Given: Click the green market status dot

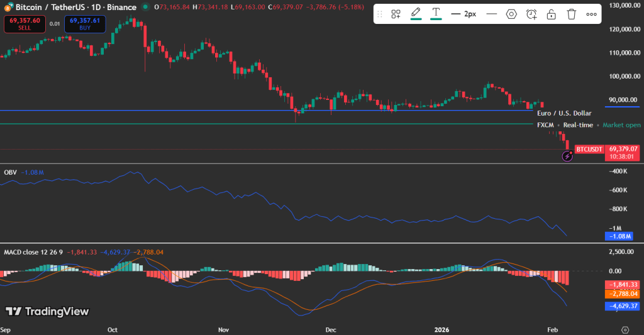Looking at the screenshot, I should point(145,6).
